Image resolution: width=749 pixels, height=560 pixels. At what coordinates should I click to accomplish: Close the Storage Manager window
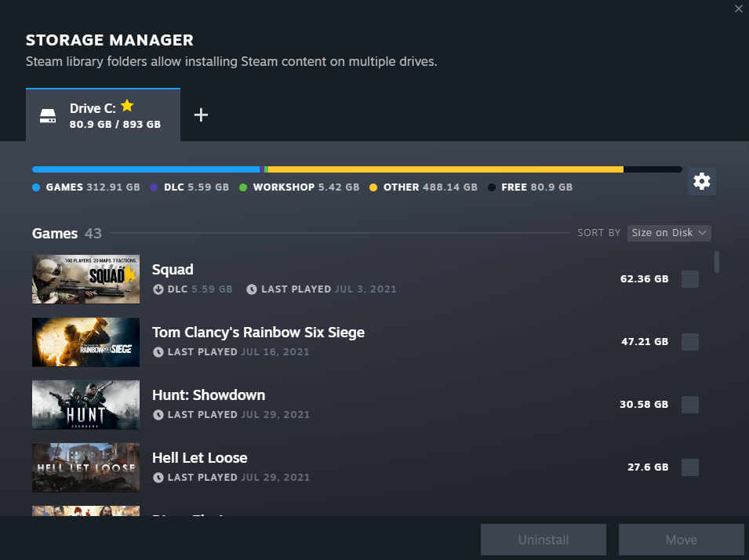(x=738, y=9)
